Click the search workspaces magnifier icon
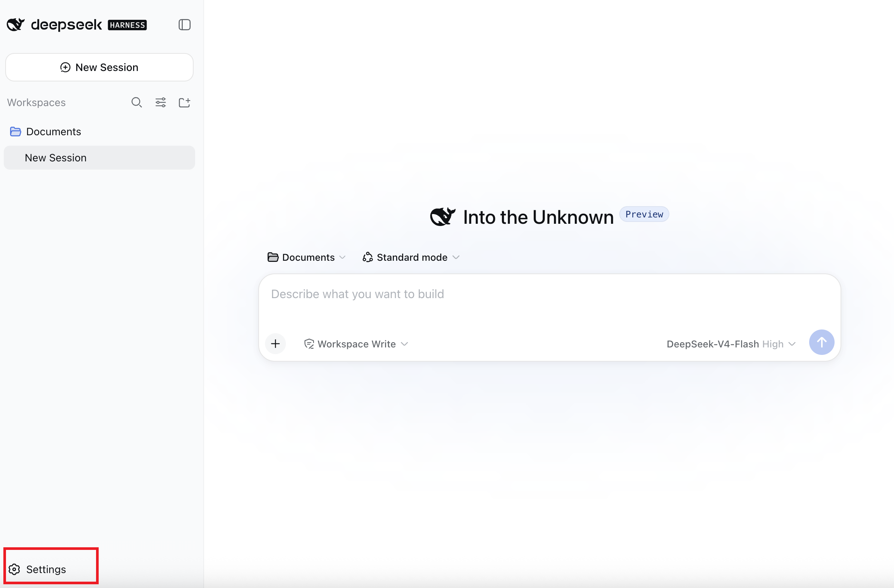This screenshot has width=894, height=588. click(137, 102)
